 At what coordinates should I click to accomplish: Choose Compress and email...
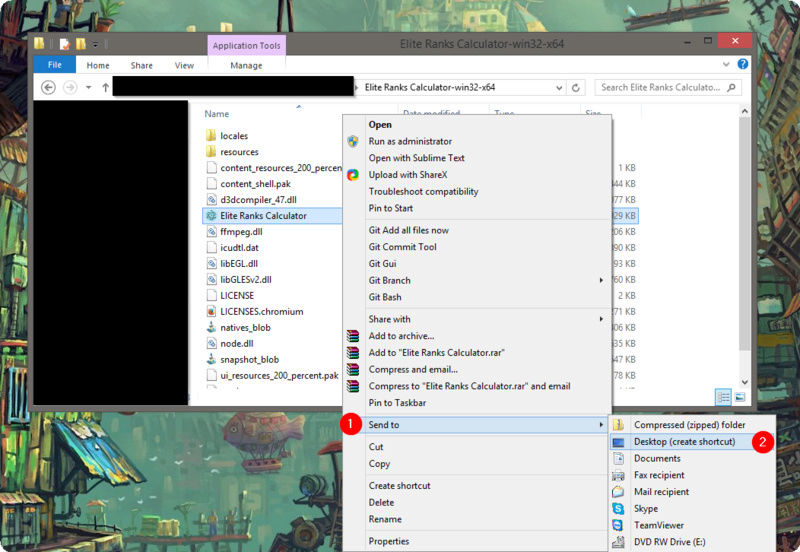coord(477,369)
